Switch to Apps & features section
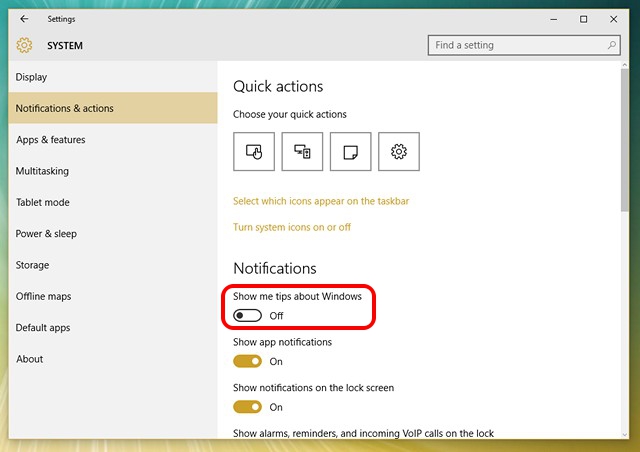This screenshot has width=640, height=452. (50, 140)
